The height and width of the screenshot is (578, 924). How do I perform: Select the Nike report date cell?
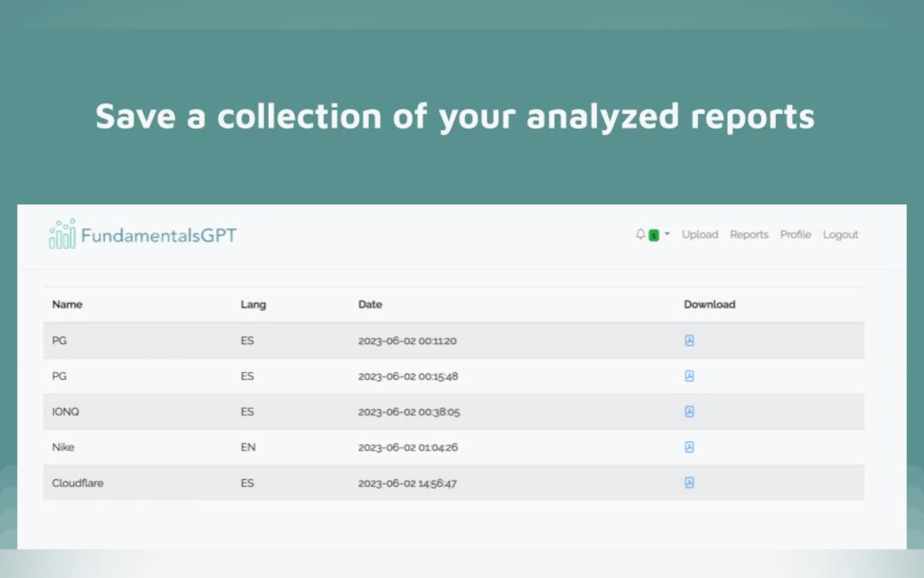pyautogui.click(x=407, y=447)
